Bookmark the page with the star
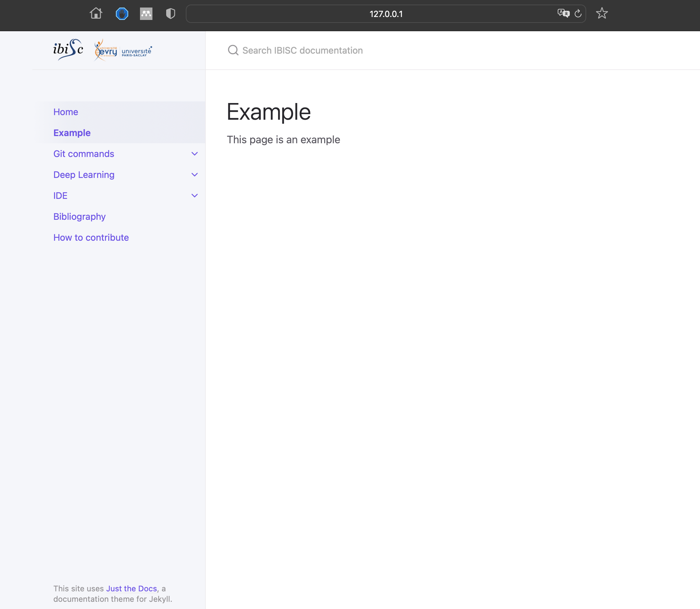This screenshot has width=700, height=609. pyautogui.click(x=602, y=13)
